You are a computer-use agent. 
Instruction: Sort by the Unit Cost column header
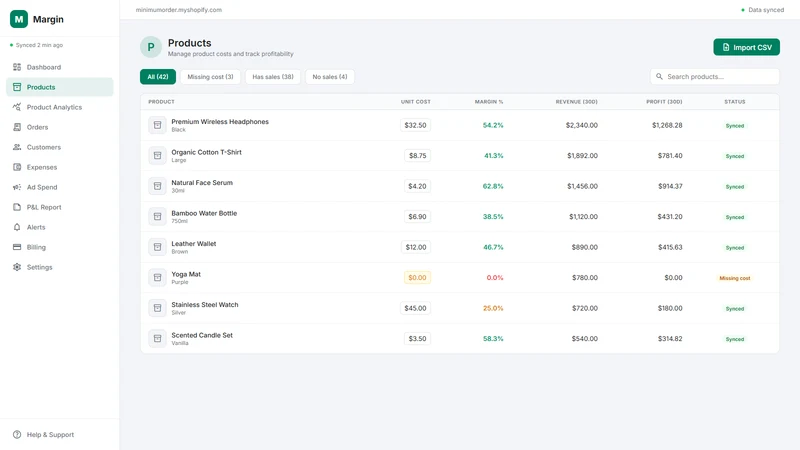click(x=415, y=102)
